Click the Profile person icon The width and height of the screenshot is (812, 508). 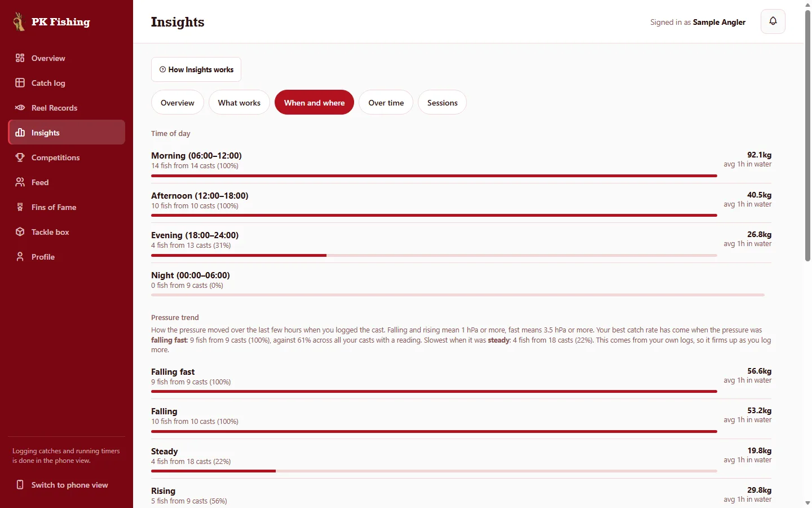(20, 257)
